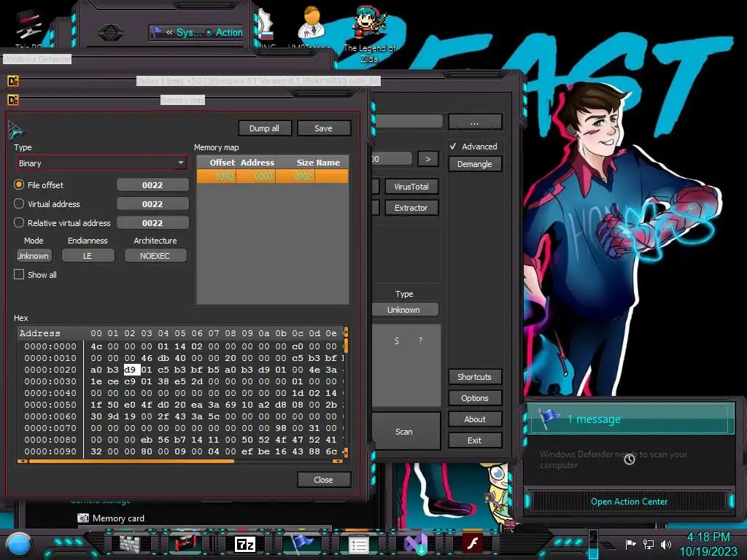Click the About button
The width and height of the screenshot is (747, 560).
(474, 419)
